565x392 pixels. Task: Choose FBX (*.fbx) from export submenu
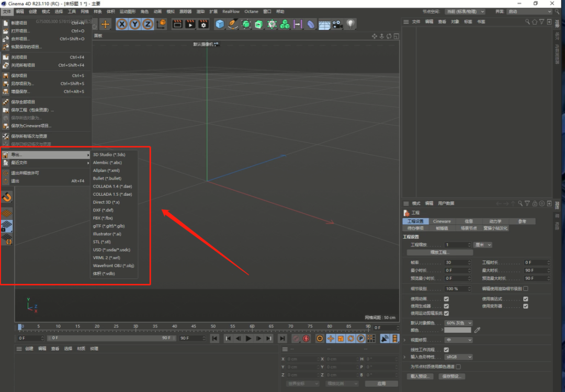click(x=103, y=218)
